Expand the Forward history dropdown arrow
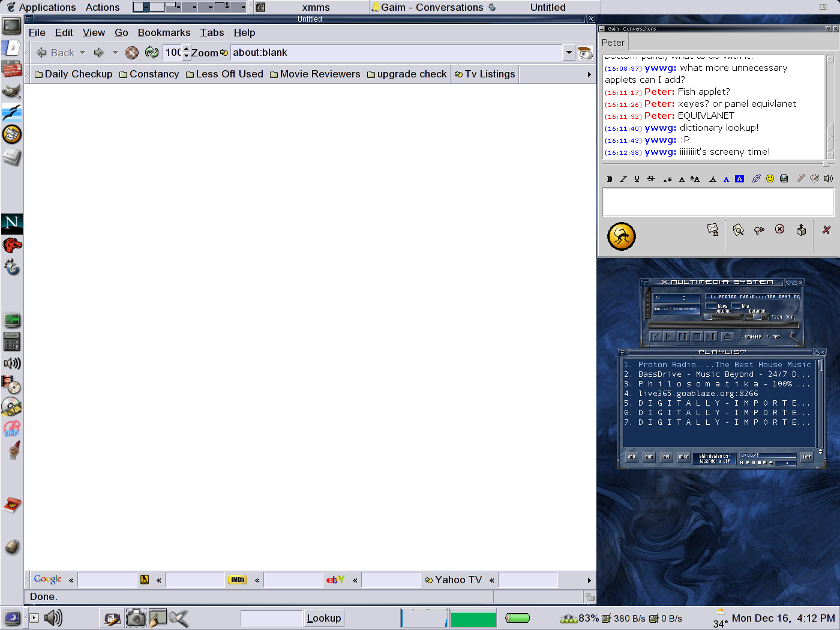Viewport: 840px width, 630px height. [115, 53]
